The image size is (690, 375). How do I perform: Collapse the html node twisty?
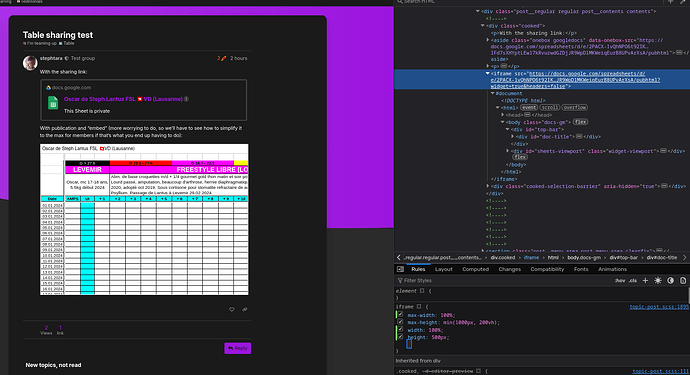(x=498, y=108)
